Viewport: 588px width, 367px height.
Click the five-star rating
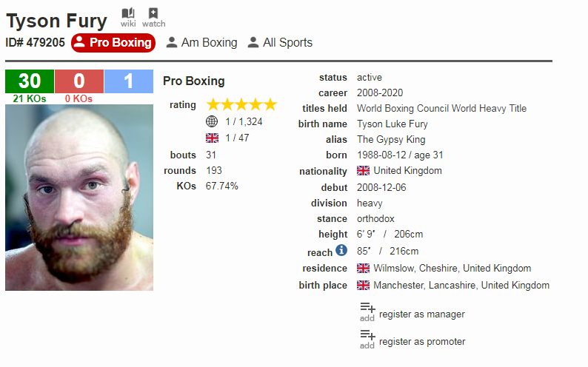(241, 104)
